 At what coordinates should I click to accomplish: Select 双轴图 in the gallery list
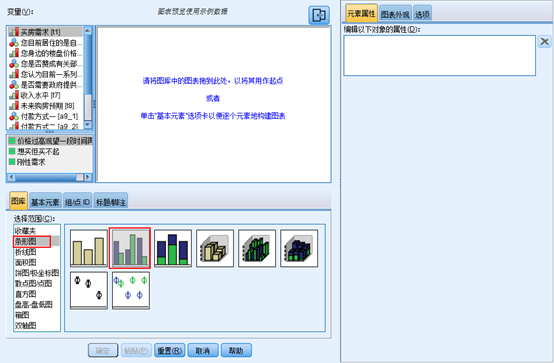[37, 326]
